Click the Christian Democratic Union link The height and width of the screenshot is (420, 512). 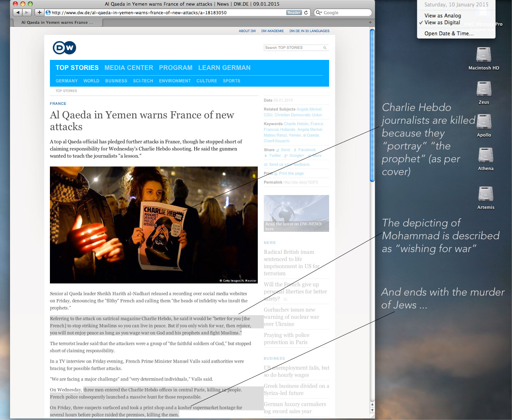pos(298,115)
